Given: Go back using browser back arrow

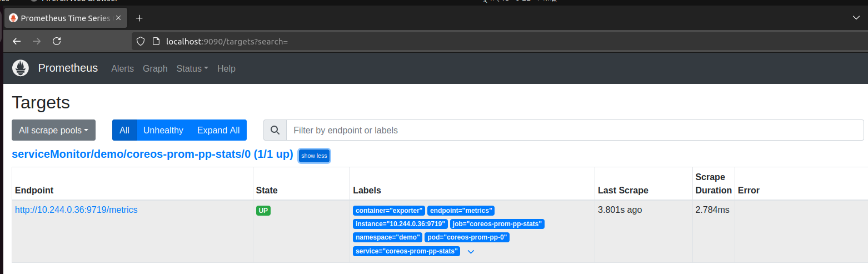Looking at the screenshot, I should (17, 41).
